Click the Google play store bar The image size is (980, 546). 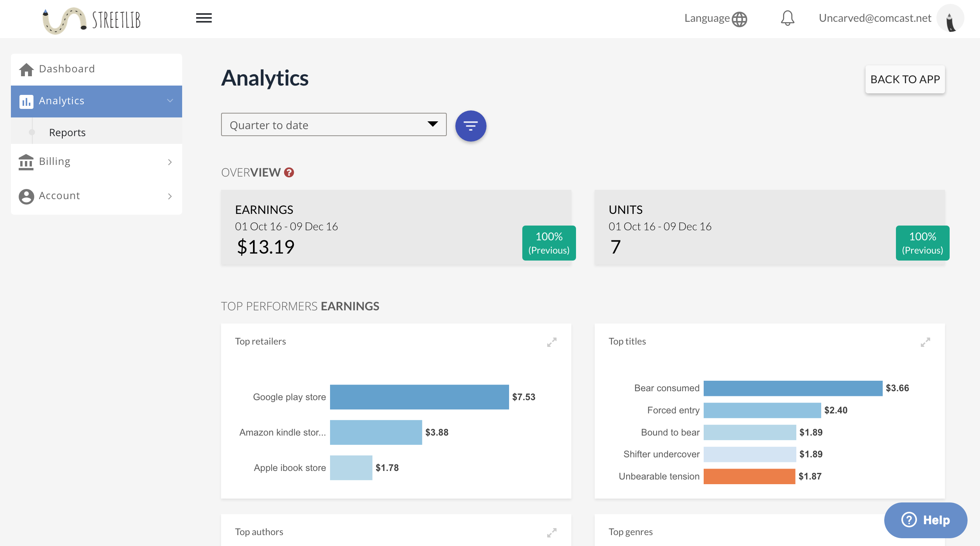pos(419,397)
